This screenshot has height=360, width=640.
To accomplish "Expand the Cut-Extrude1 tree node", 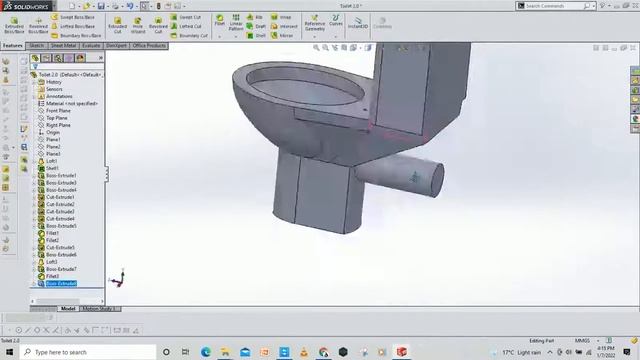I will 34,197.
